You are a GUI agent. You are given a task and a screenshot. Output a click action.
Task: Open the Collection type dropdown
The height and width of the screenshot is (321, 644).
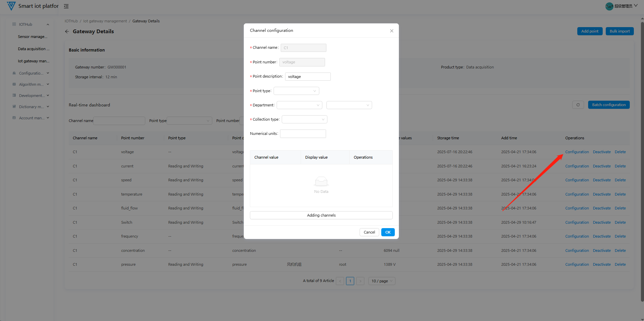coord(304,119)
